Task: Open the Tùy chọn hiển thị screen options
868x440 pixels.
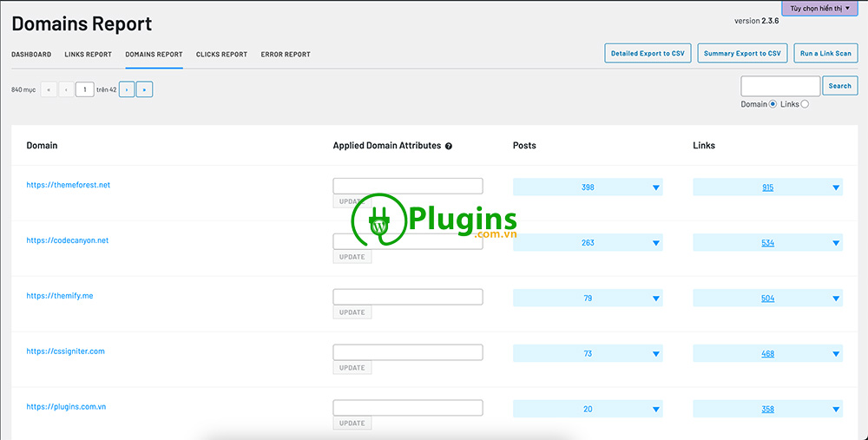Action: click(819, 8)
